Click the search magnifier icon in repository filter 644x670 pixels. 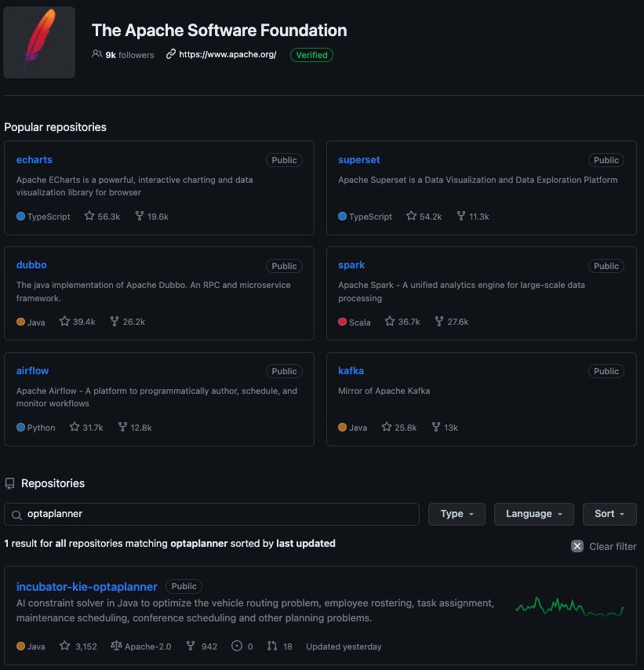(16, 515)
